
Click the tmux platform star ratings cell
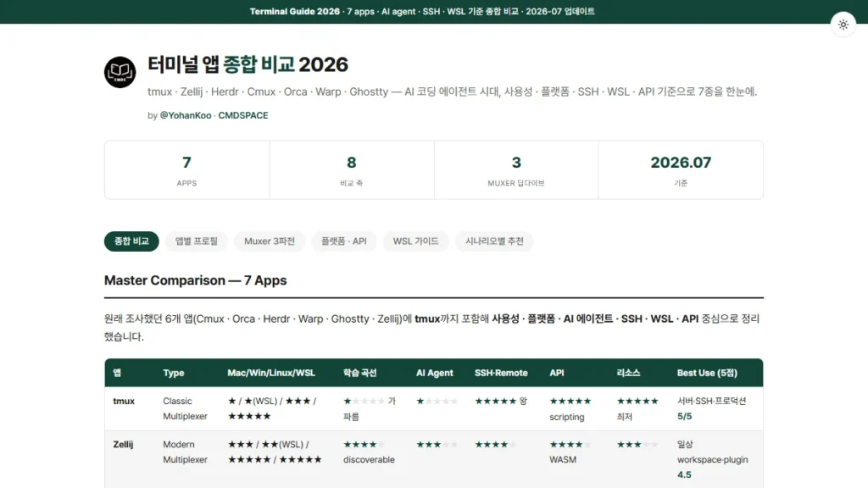(272, 408)
